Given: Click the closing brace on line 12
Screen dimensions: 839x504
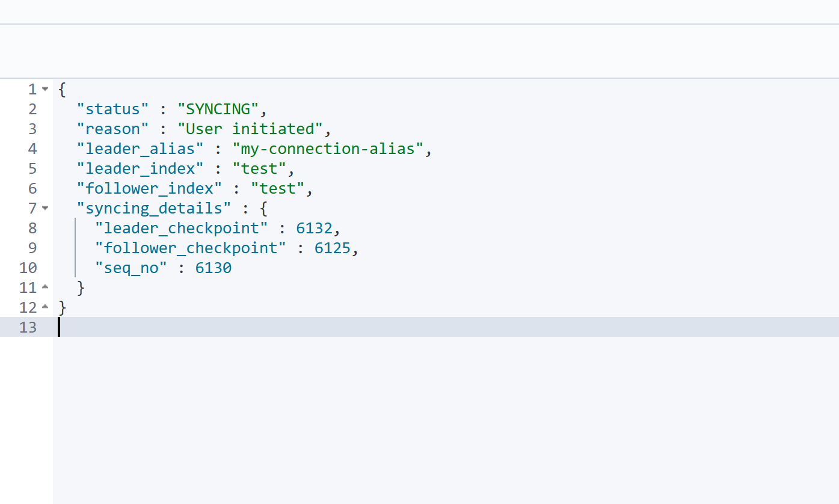Looking at the screenshot, I should coord(63,307).
